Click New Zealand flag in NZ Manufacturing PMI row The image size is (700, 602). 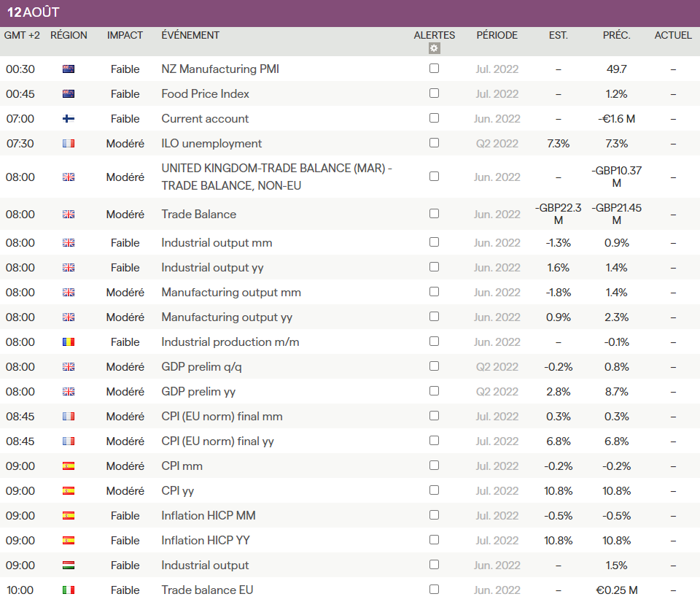pos(69,69)
